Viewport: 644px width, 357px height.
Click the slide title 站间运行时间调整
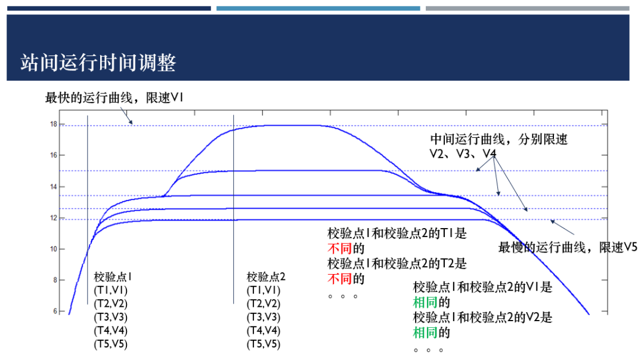(98, 63)
